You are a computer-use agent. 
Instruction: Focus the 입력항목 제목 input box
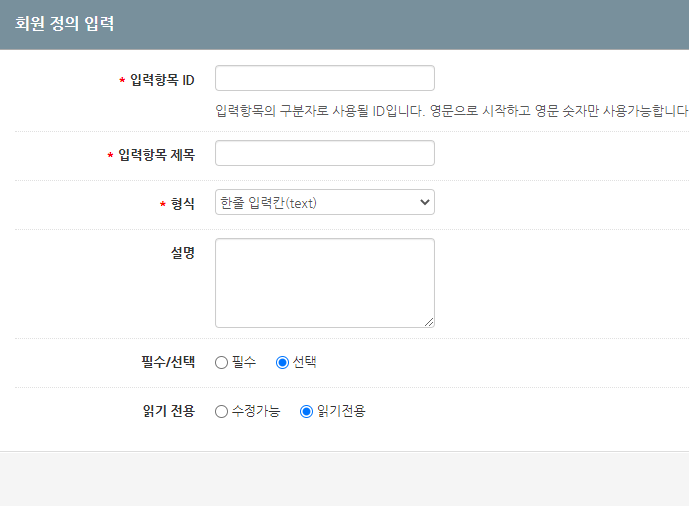point(325,153)
